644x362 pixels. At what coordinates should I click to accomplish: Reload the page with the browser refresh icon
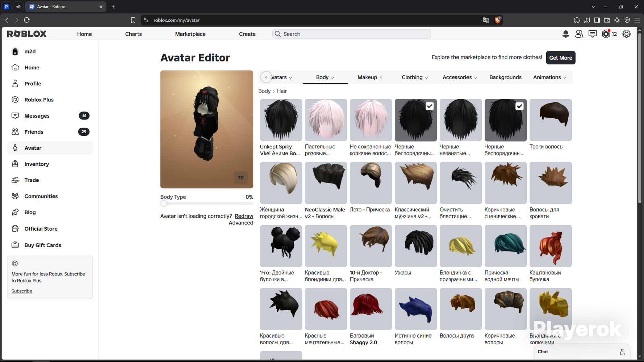(27, 20)
